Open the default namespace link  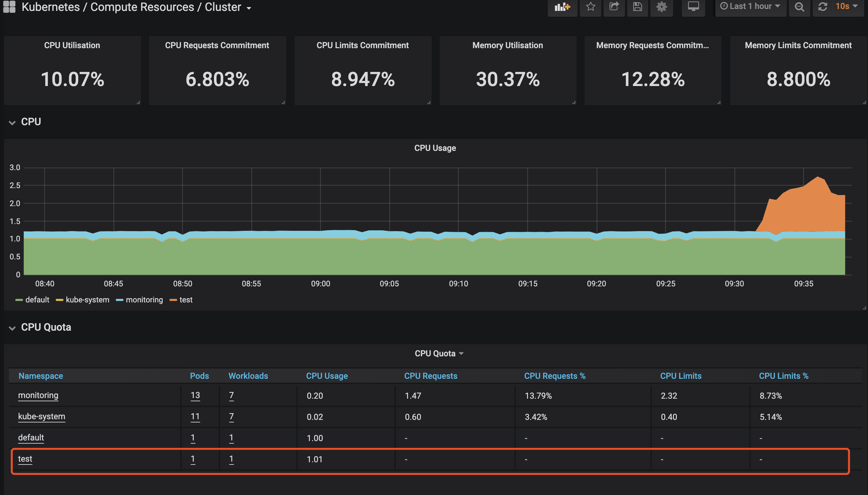(31, 438)
